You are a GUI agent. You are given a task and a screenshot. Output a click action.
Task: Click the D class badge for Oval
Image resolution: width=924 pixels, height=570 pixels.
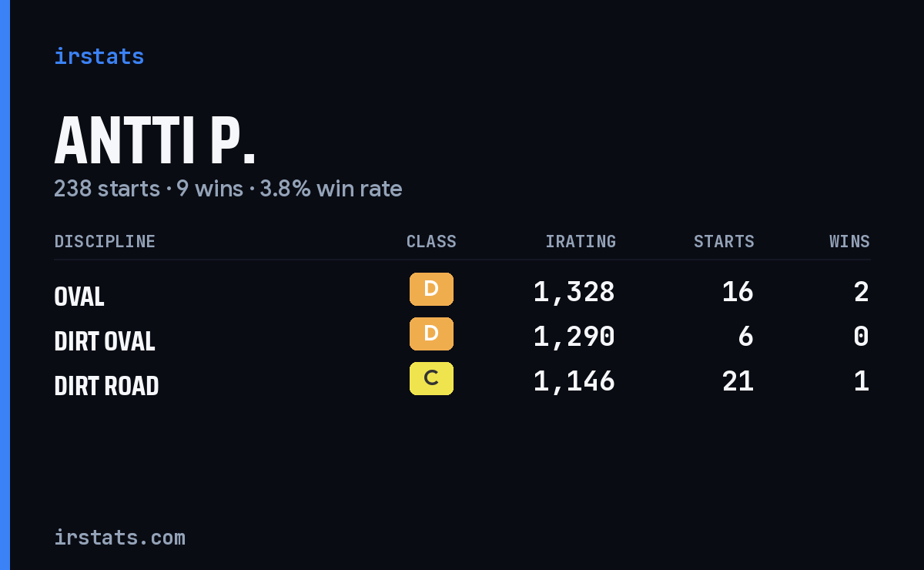point(431,290)
